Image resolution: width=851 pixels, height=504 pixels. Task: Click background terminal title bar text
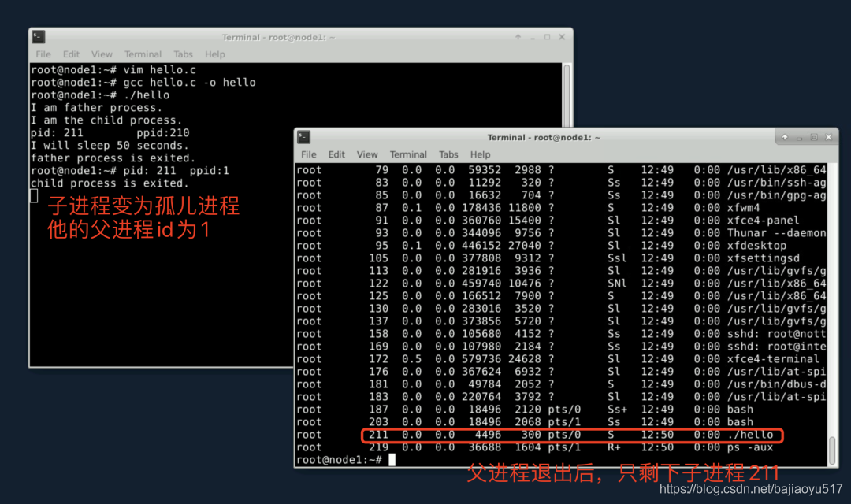pos(278,37)
